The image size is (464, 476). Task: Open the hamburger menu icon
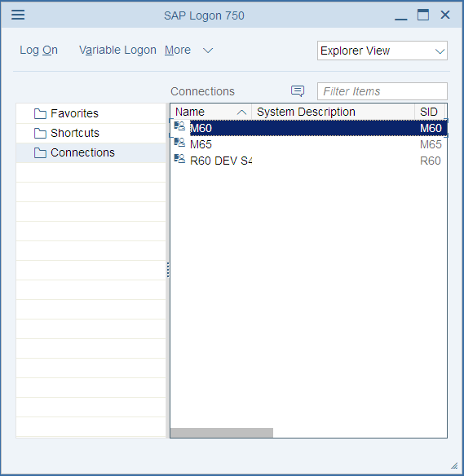pos(18,15)
